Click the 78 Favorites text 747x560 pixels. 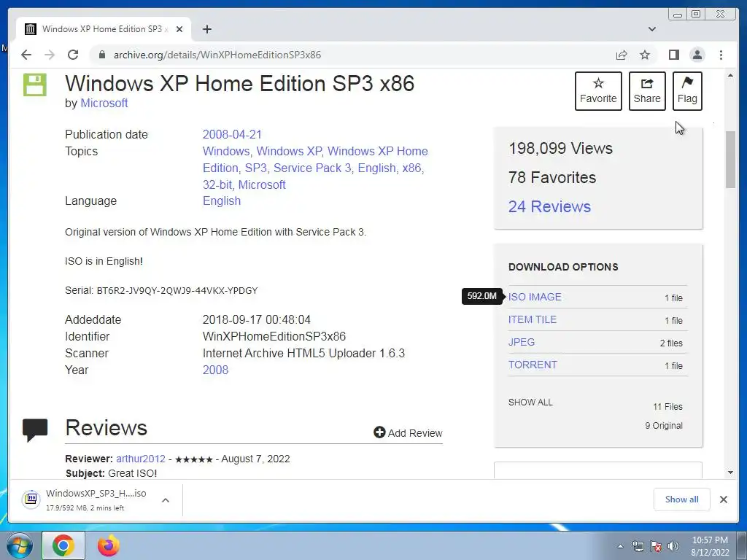click(552, 177)
